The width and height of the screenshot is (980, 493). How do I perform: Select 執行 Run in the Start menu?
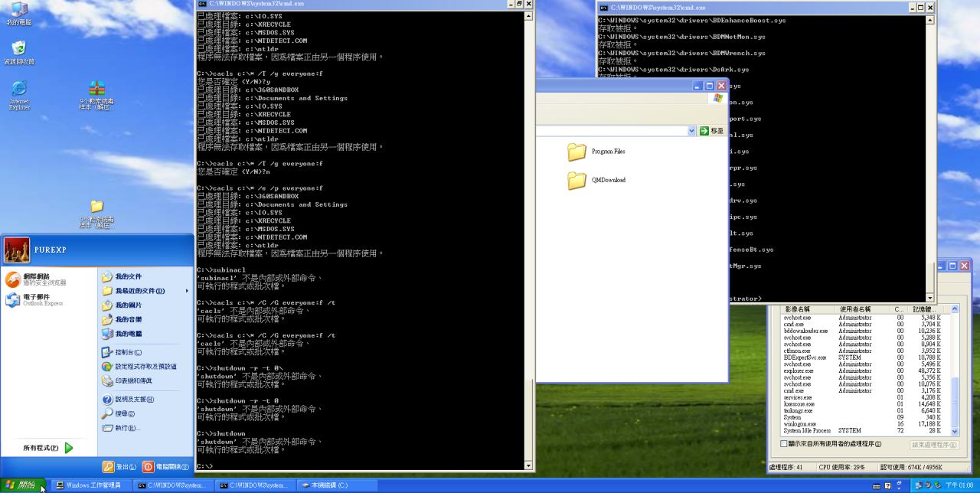coord(127,428)
